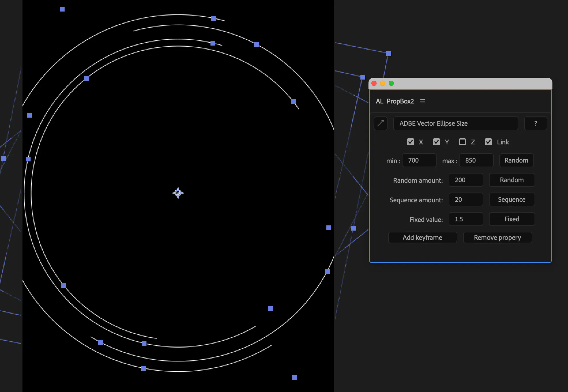Click the anchor point crosshair in center
Image resolution: width=568 pixels, height=392 pixels.
coord(178,193)
